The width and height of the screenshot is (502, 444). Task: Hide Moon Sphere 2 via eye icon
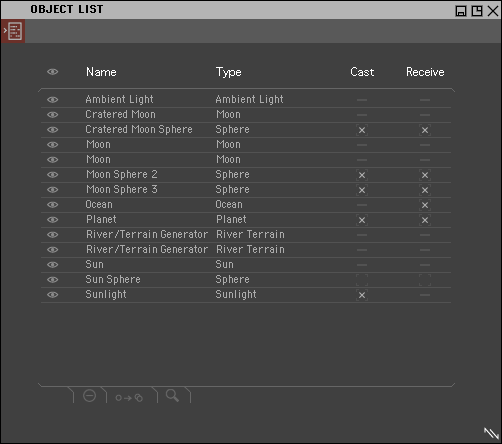coord(53,174)
